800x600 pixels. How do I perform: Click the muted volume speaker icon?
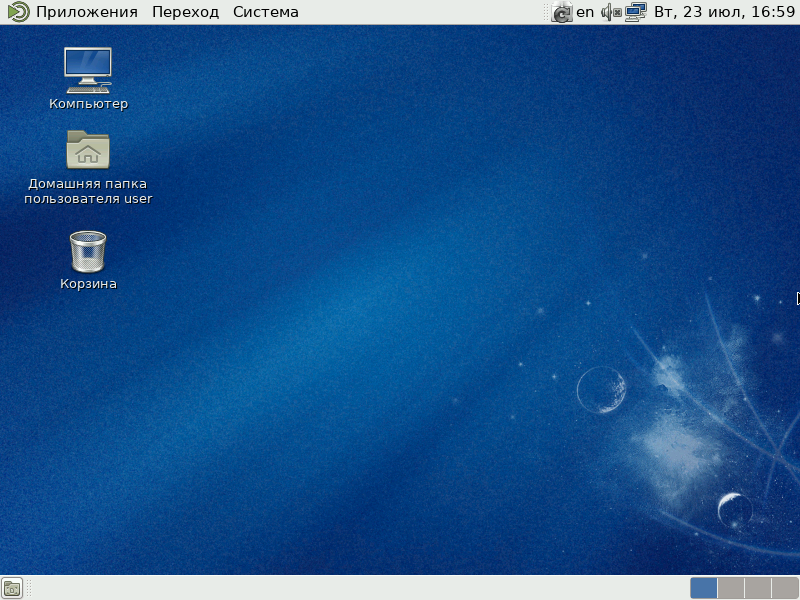click(611, 12)
